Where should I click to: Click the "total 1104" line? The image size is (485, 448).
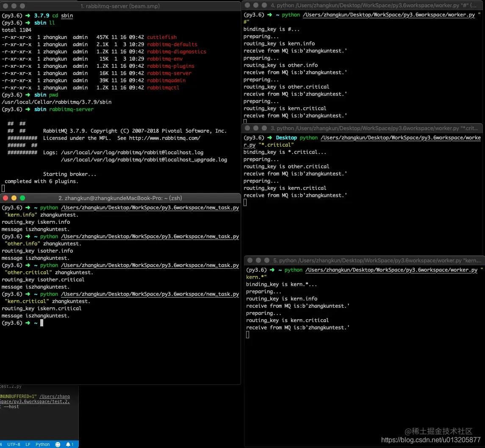17,30
